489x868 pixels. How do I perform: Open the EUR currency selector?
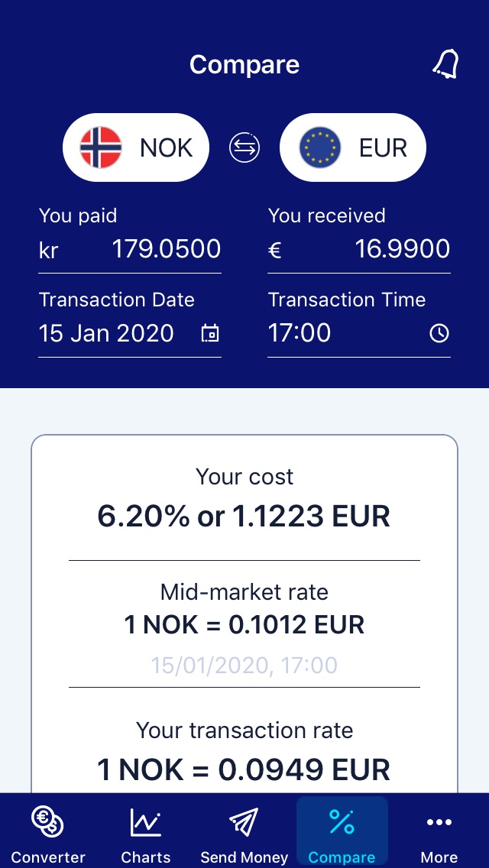coord(352,147)
